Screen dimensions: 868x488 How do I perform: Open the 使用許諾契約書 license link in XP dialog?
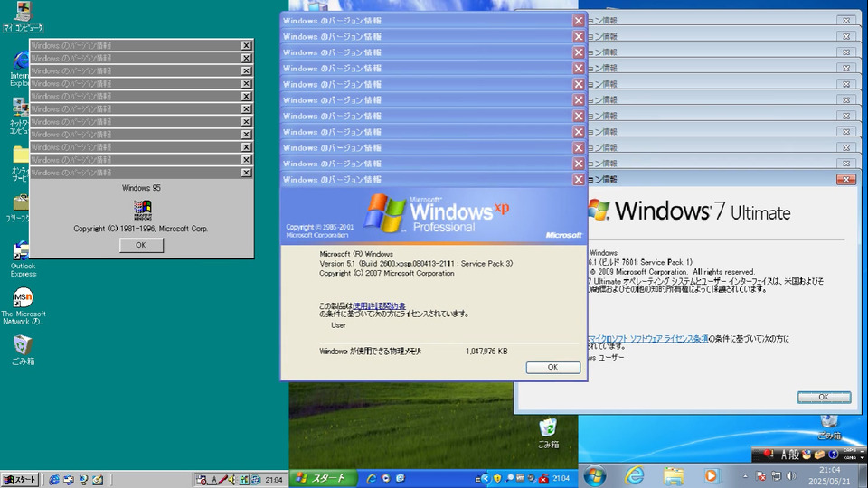coord(379,306)
